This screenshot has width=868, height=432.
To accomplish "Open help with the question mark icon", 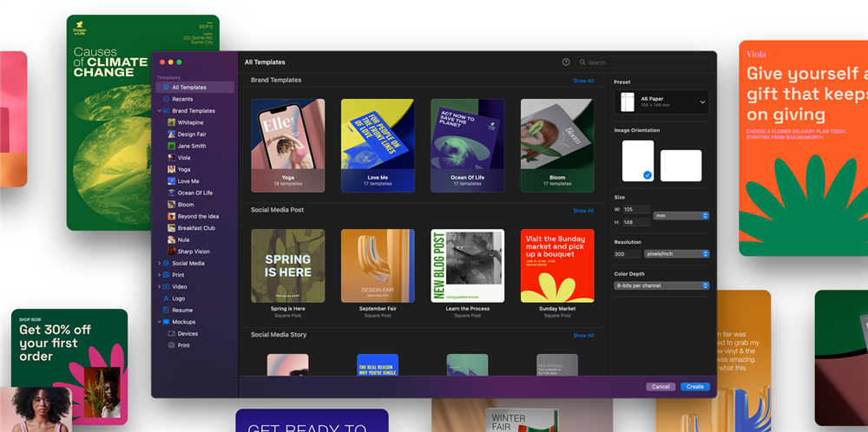I will pyautogui.click(x=566, y=62).
